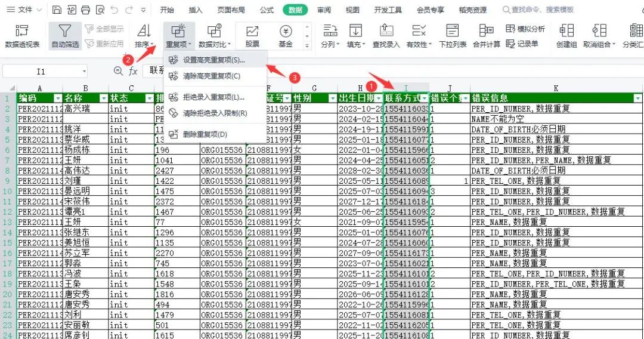Screen dimensions: 644x339
Task: Choose 设置高亮重复项(S)... menu item
Action: tap(215, 60)
